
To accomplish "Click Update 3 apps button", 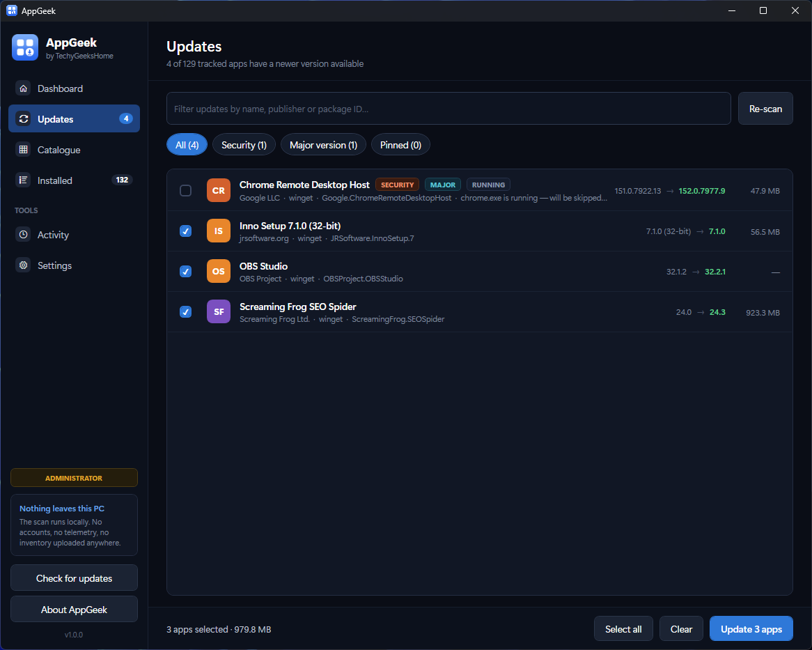I will [x=751, y=629].
